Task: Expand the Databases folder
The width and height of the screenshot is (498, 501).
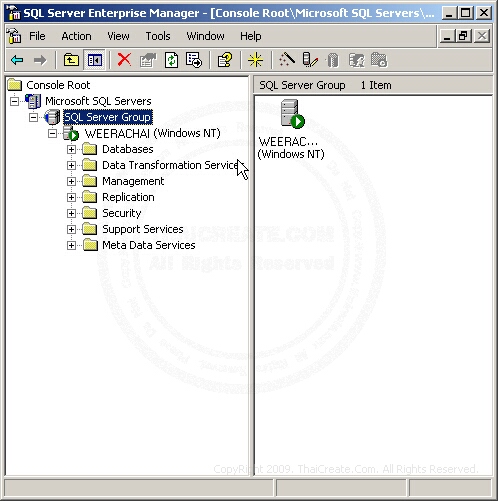Action: [x=71, y=149]
